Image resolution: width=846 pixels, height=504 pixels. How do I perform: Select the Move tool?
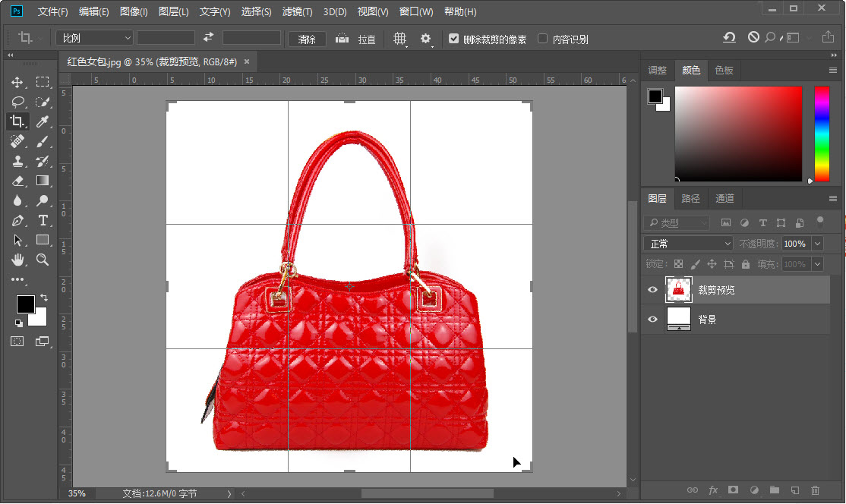click(x=17, y=82)
